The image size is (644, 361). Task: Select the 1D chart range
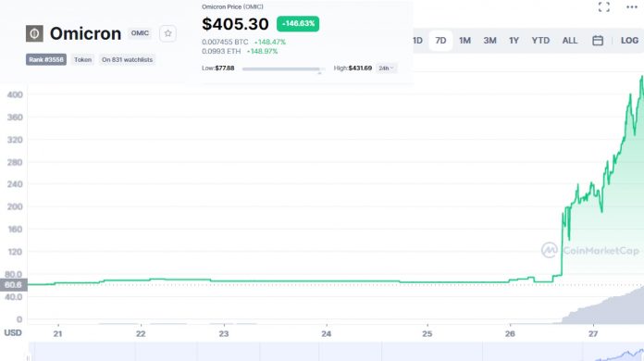tap(417, 41)
